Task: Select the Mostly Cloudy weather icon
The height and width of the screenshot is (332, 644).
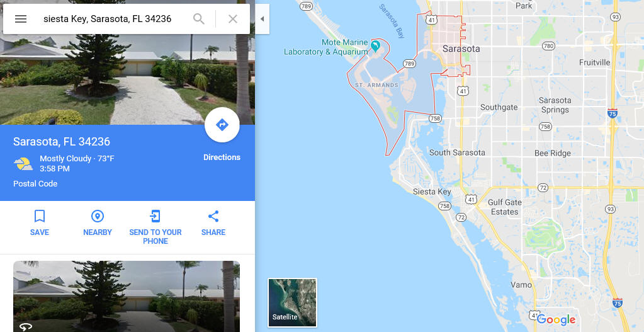Action: 23,164
